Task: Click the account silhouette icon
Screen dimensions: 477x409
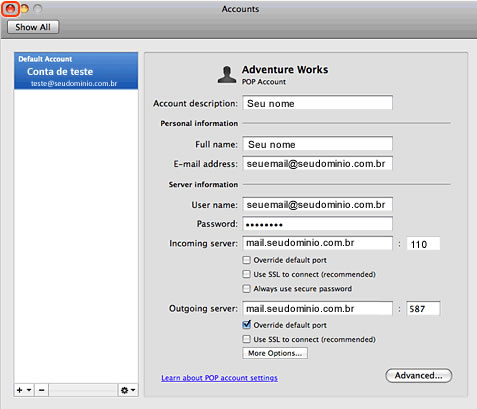Action: (x=227, y=75)
